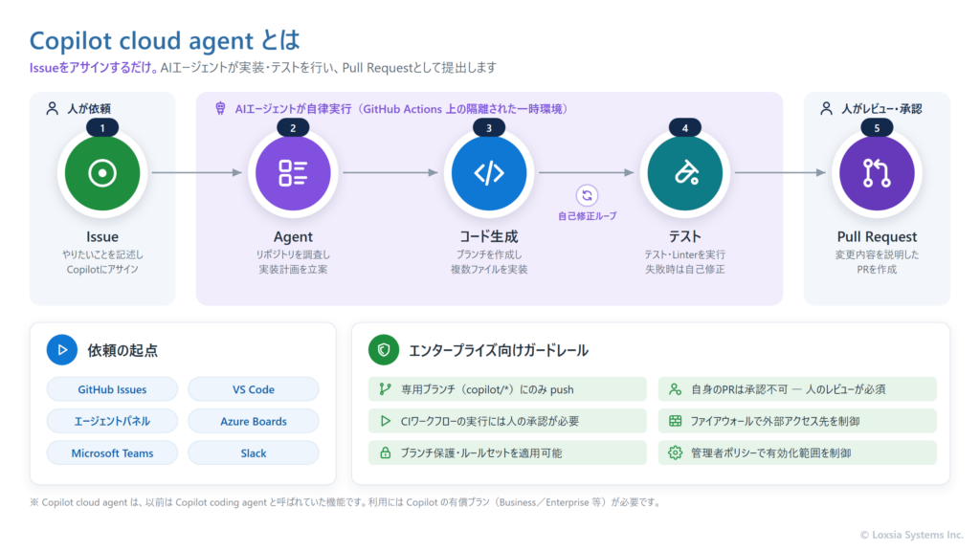Click the branch icon beside 専用ブランチ
Viewport: 980px width, 551px height.
385,389
